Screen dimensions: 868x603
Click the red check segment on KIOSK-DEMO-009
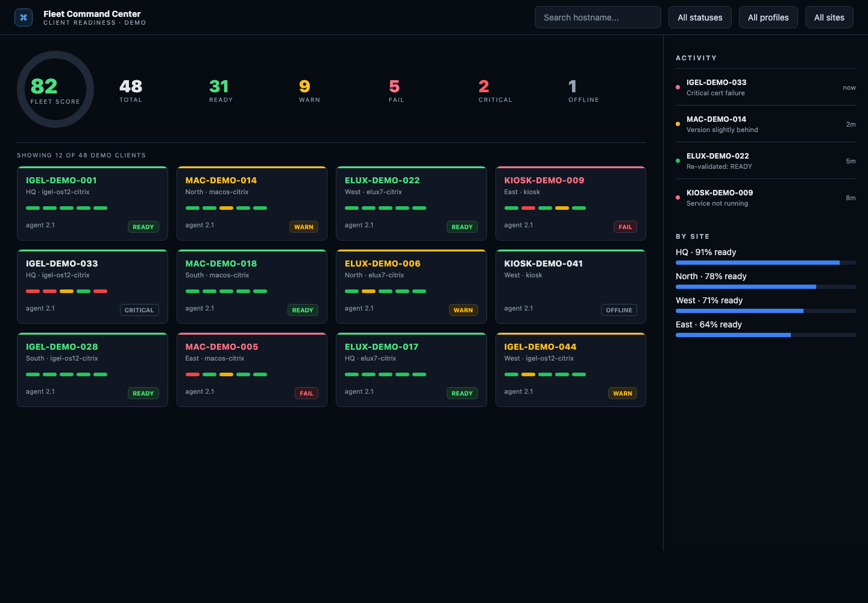coord(528,208)
